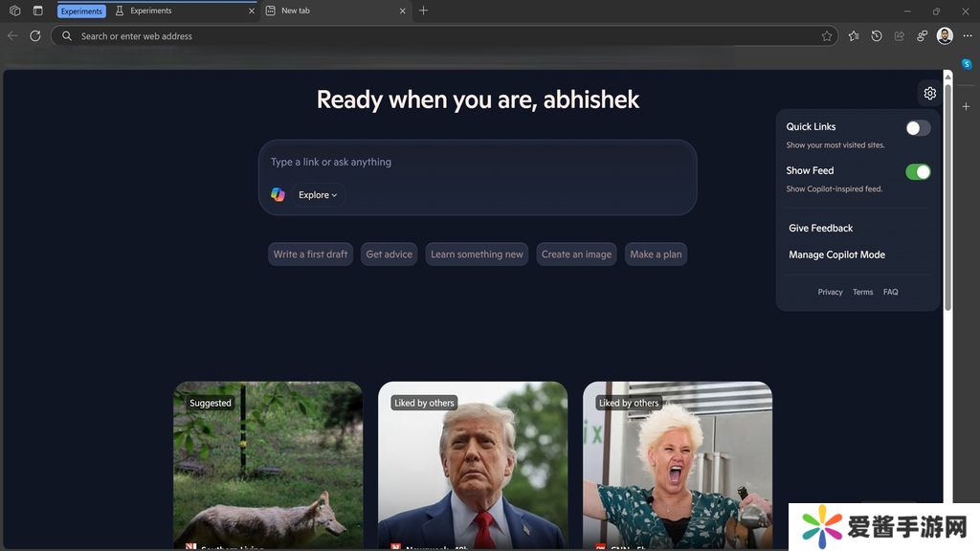Enable the Quick Links toggle
Screen dimensions: 980x551
(x=918, y=128)
